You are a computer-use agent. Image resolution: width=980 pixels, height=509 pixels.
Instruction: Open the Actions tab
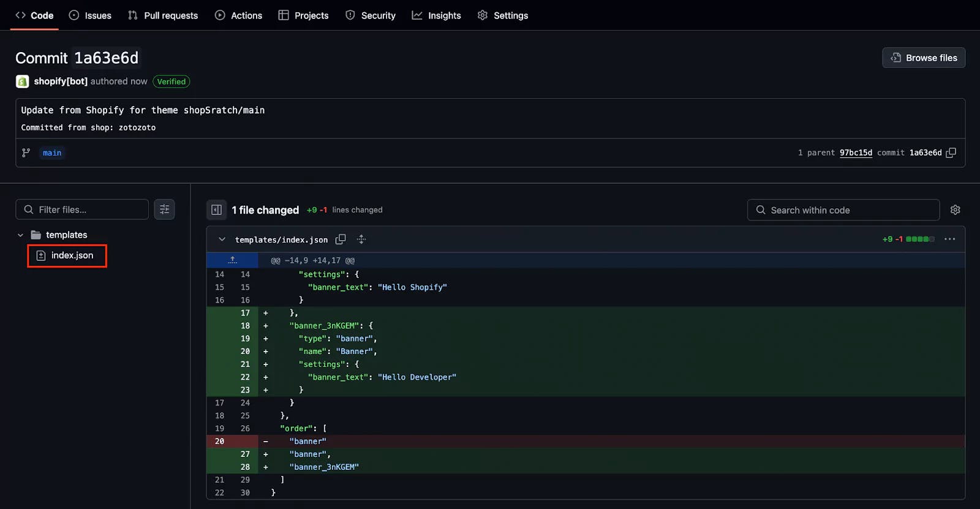coord(238,15)
